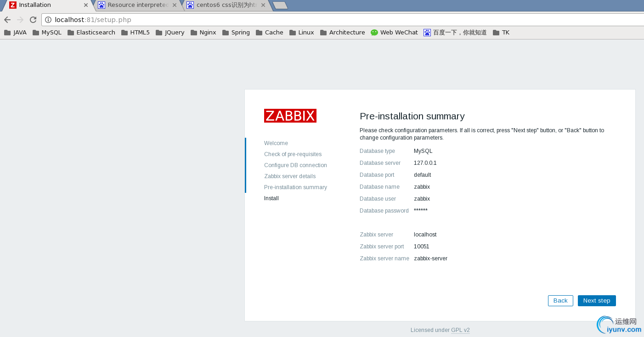Select Pre-installation summary step
The height and width of the screenshot is (337, 644).
pos(295,187)
